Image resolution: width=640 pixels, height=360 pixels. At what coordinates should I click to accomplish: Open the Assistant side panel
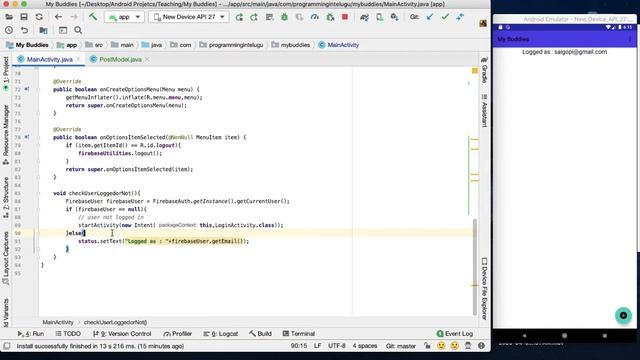(484, 111)
